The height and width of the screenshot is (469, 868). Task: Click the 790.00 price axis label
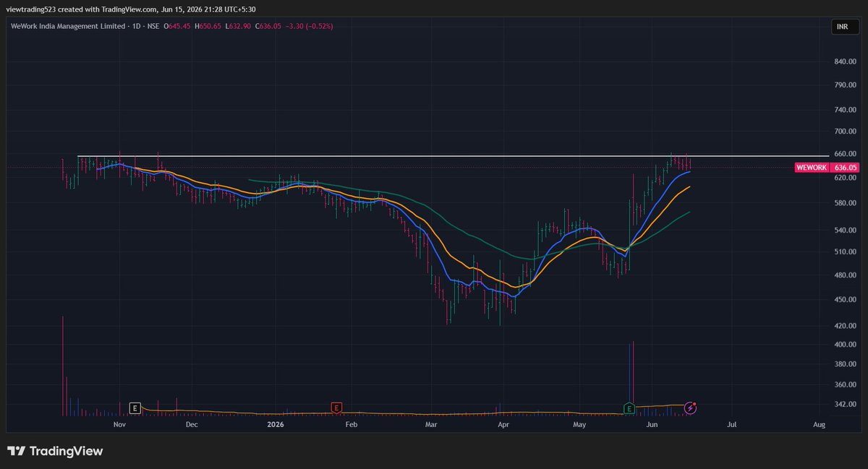click(x=845, y=85)
